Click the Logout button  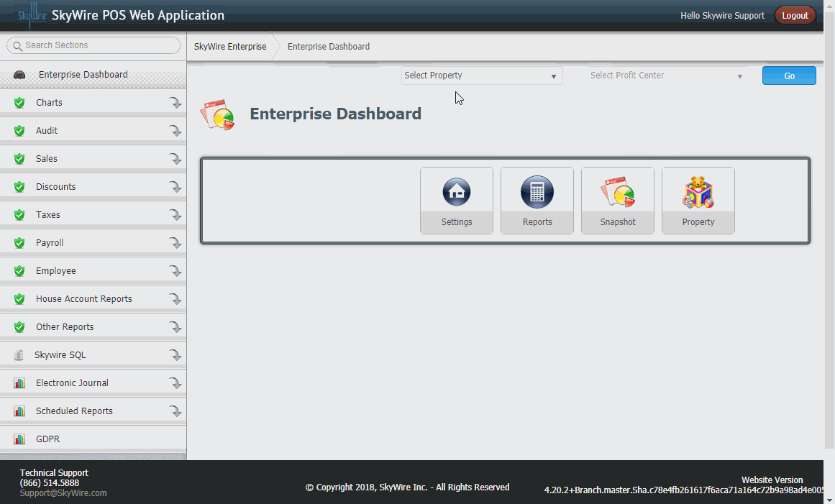(795, 15)
